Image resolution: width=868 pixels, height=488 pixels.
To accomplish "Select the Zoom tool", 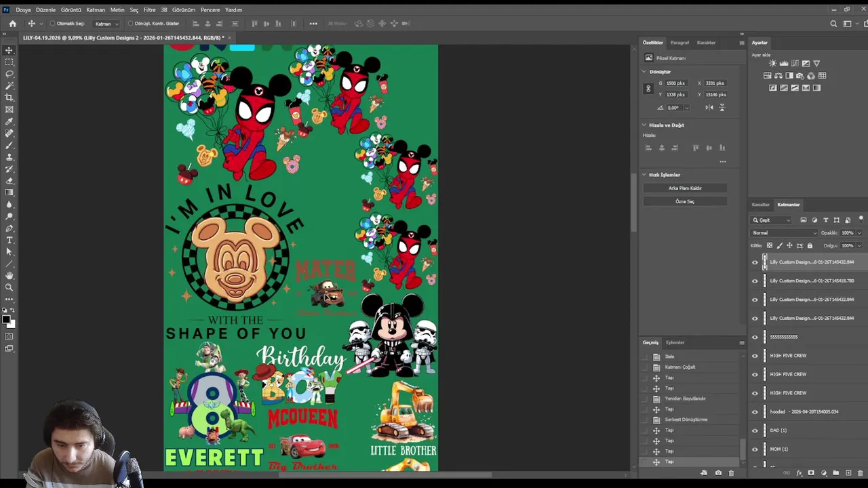I will (x=9, y=287).
